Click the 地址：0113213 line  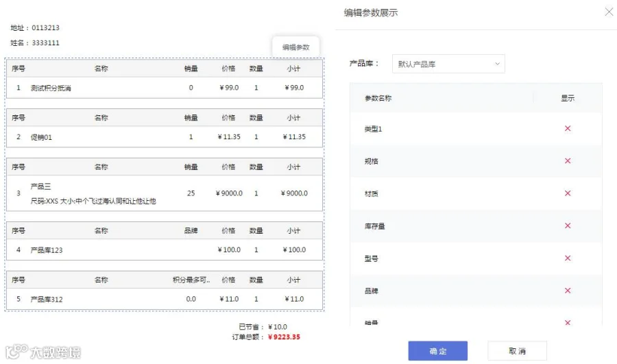[35, 27]
